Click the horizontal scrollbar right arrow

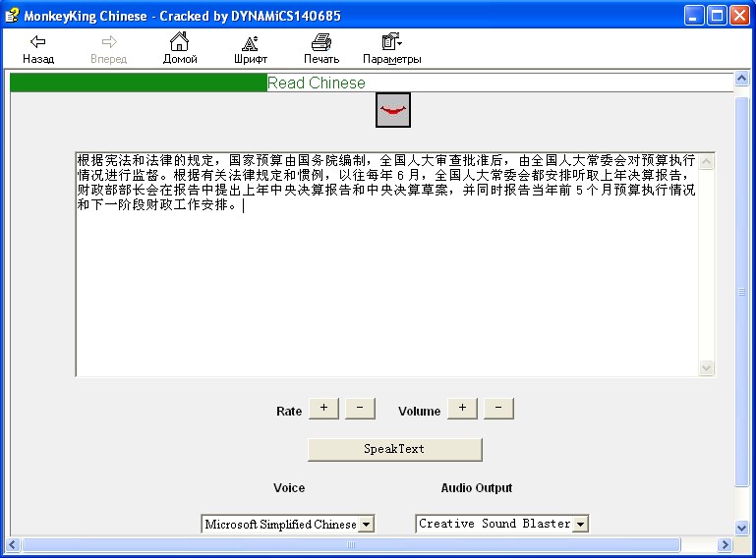(x=724, y=545)
